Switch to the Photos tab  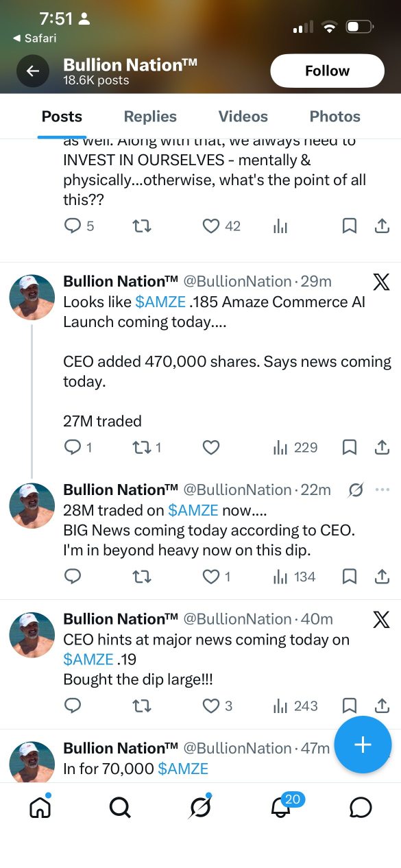[x=335, y=117]
